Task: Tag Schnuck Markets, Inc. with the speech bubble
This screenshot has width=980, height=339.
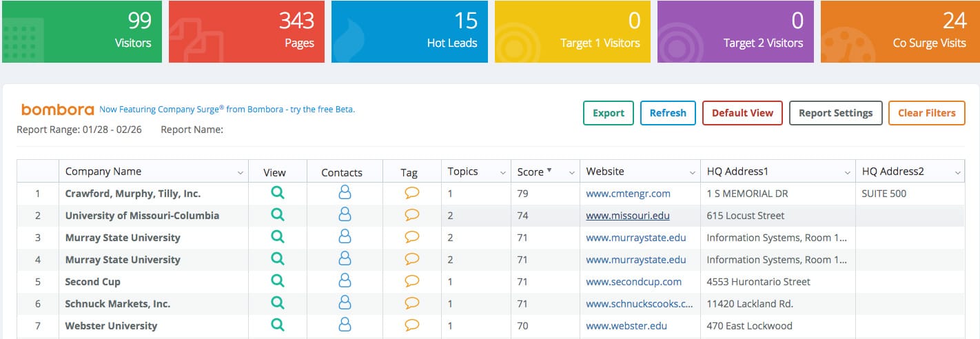Action: pos(412,304)
